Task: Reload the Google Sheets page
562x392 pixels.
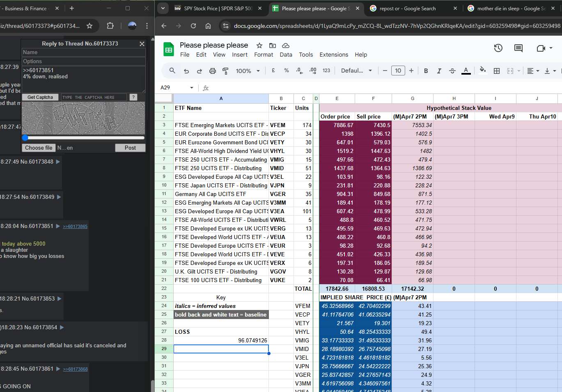Action: click(x=193, y=26)
